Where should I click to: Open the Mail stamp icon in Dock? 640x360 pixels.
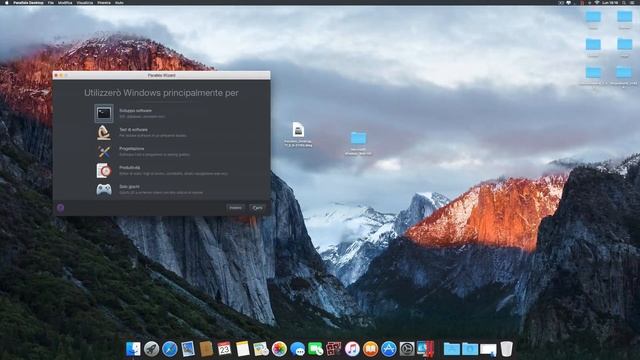click(188, 349)
